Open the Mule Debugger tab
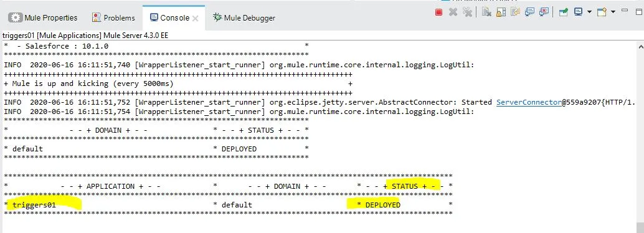The width and height of the screenshot is (644, 233). point(244,17)
